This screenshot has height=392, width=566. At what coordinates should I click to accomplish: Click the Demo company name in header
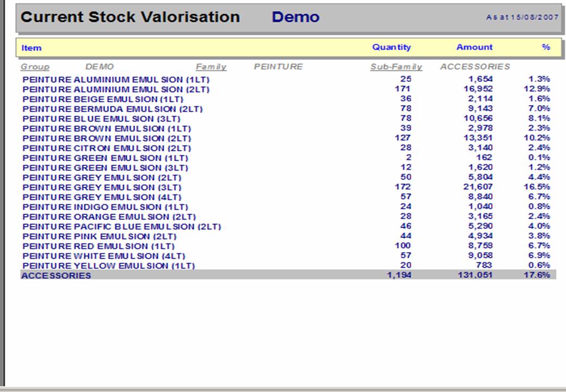pos(295,17)
